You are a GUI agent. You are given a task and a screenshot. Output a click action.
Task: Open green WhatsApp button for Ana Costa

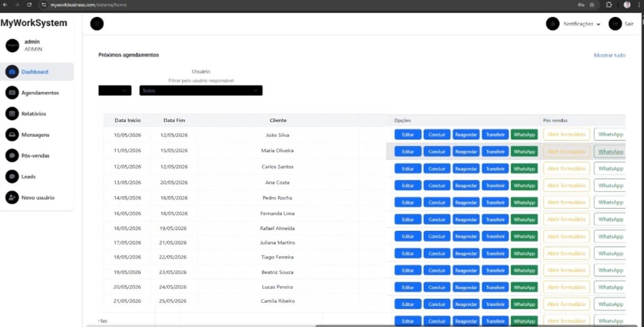524,186
